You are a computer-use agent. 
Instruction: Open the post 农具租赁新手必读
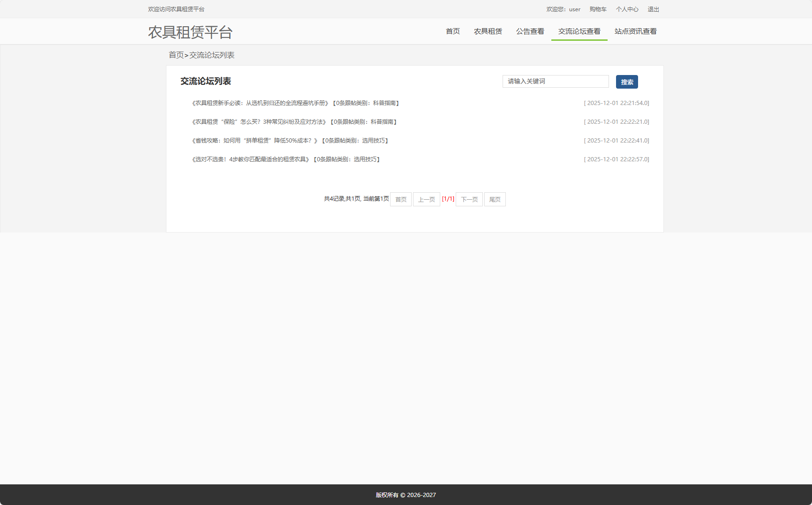(295, 103)
